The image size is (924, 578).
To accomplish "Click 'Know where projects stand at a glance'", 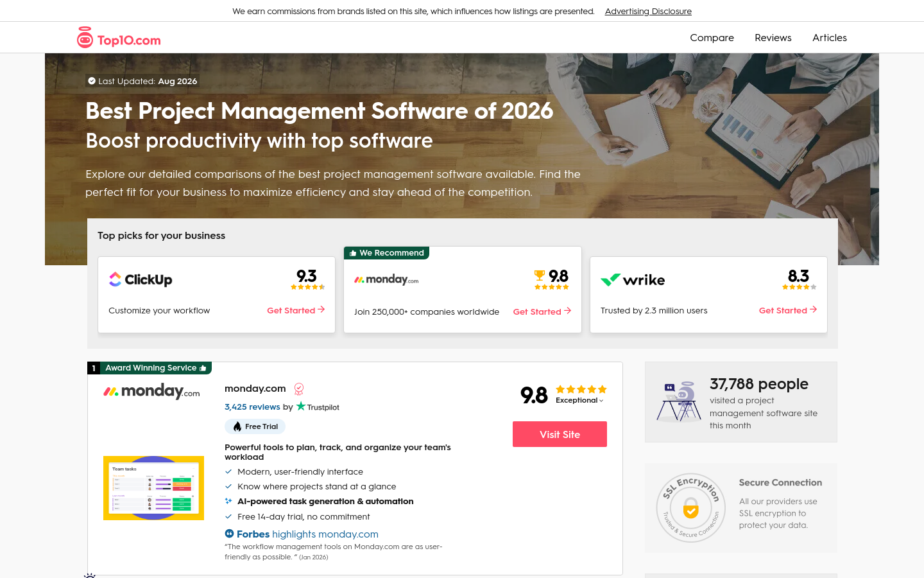I will coord(317,487).
